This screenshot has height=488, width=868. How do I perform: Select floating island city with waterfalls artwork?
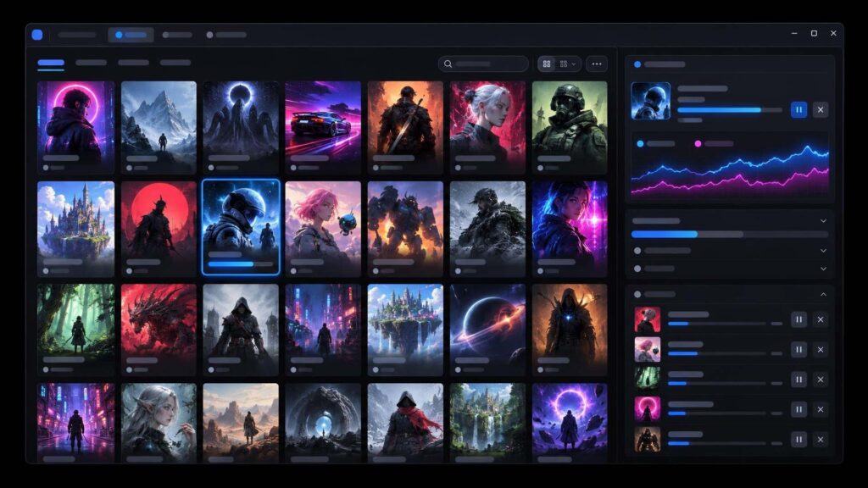tap(405, 330)
